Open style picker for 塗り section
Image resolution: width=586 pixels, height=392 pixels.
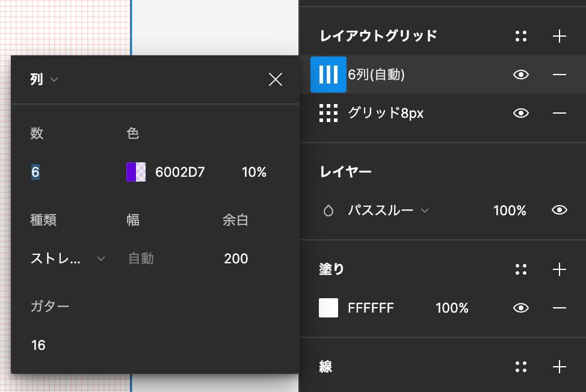(x=520, y=269)
